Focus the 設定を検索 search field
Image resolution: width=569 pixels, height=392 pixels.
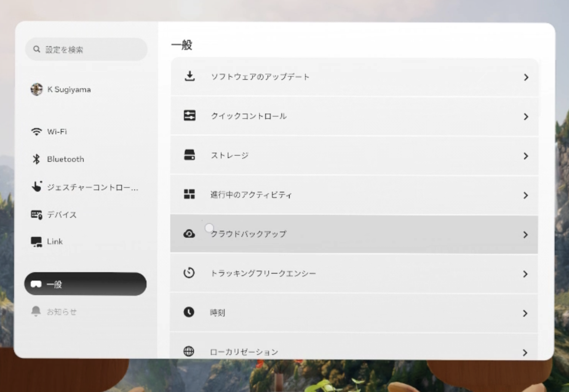[86, 49]
